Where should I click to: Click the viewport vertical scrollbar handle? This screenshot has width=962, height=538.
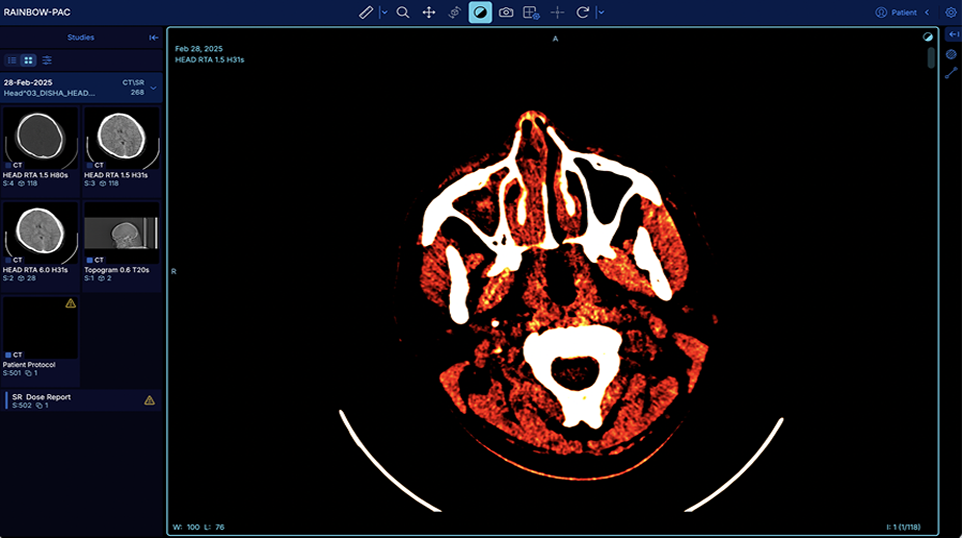tap(931, 57)
